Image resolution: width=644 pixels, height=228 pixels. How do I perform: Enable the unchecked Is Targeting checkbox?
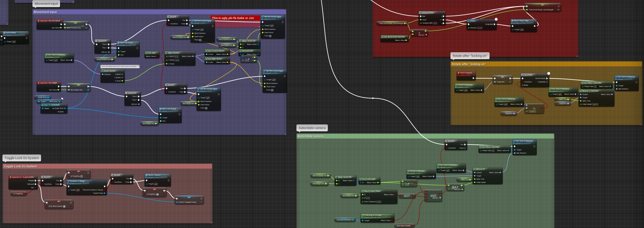point(81,176)
